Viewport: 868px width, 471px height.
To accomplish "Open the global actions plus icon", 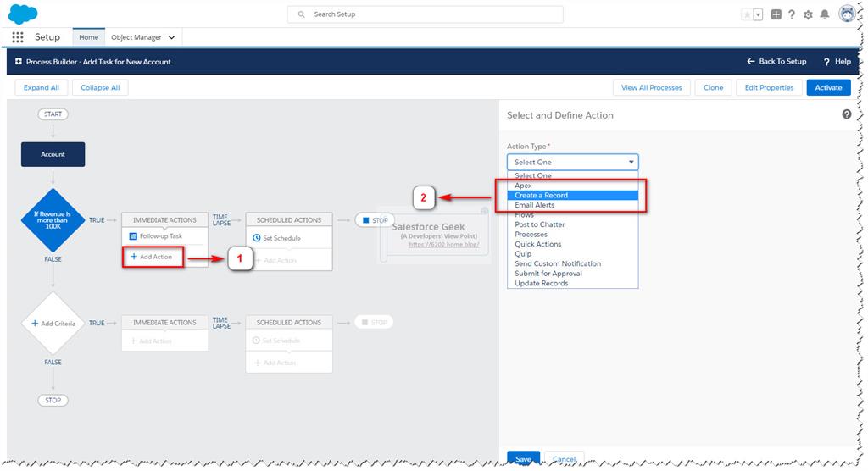I will [x=776, y=14].
